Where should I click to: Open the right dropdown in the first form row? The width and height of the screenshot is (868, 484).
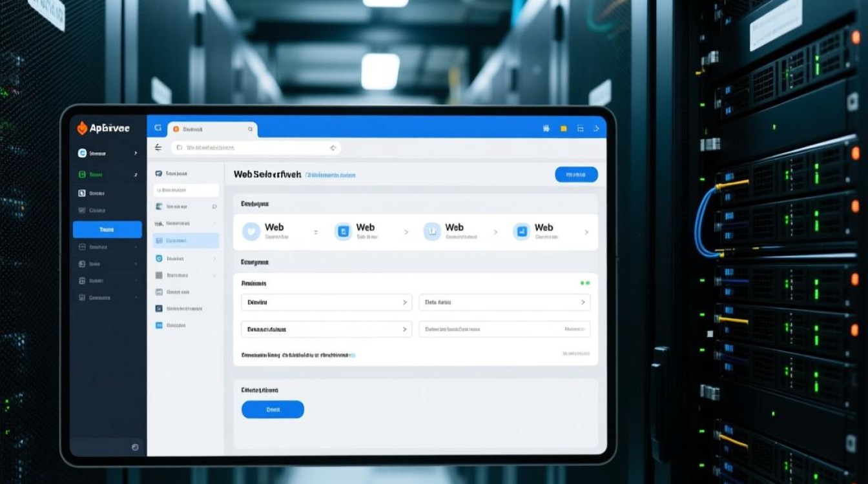pyautogui.click(x=504, y=302)
